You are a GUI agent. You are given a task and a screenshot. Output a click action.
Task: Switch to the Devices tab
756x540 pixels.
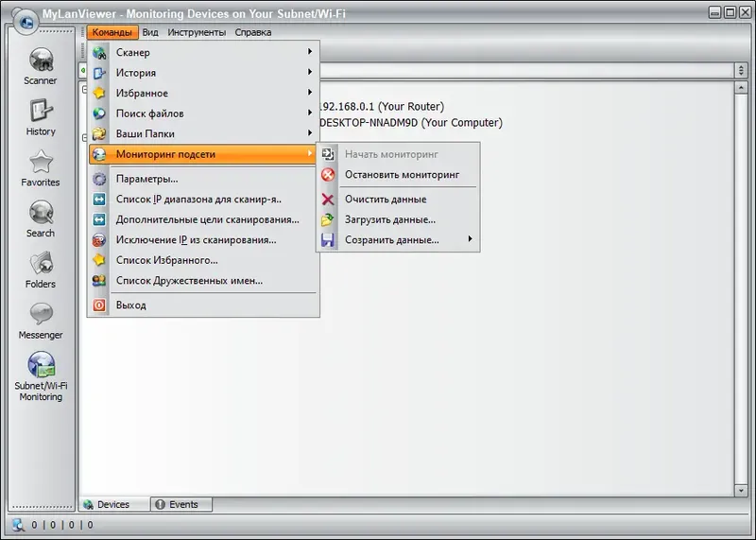click(114, 504)
